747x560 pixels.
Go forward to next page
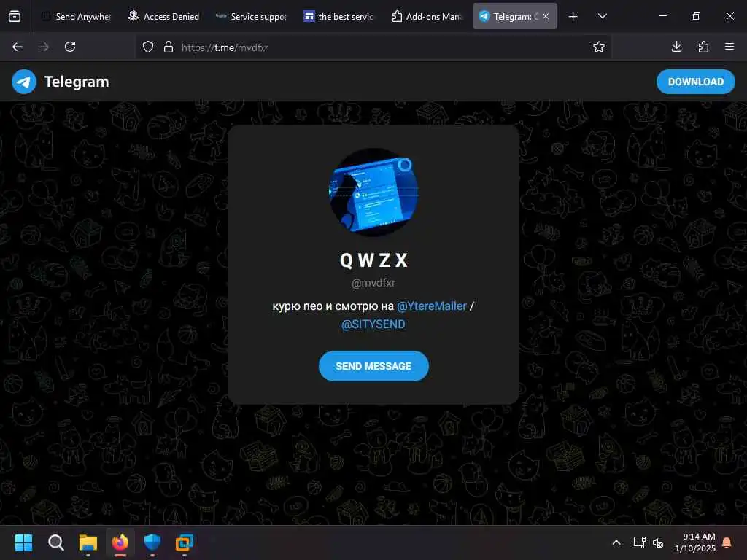tap(43, 47)
